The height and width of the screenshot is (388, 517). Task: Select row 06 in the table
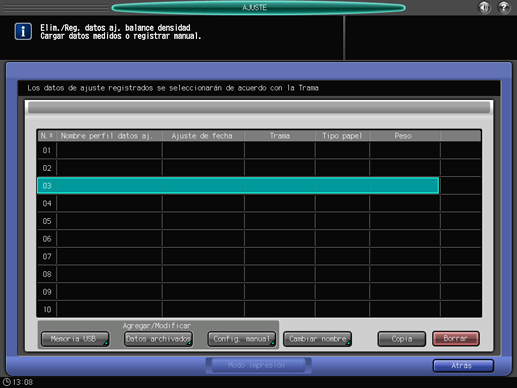tap(238, 239)
